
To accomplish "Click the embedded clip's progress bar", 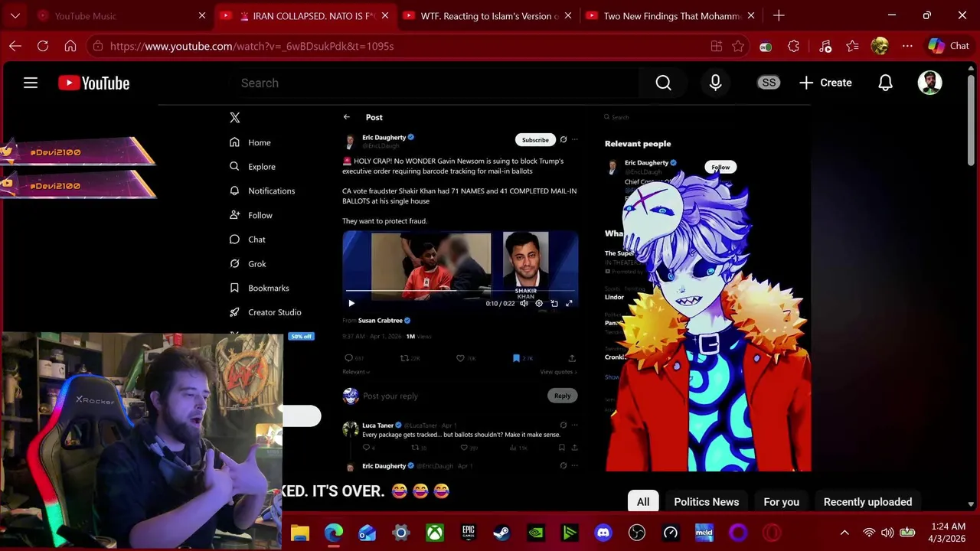I will pos(459,291).
